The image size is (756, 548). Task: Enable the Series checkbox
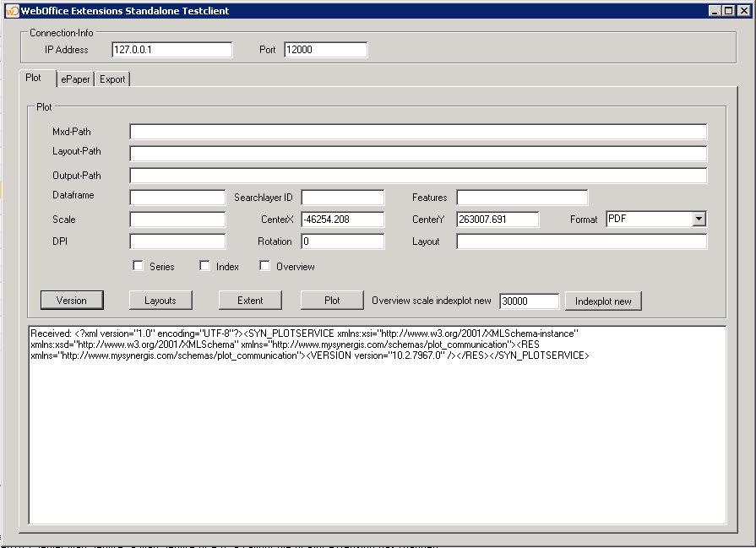(138, 265)
